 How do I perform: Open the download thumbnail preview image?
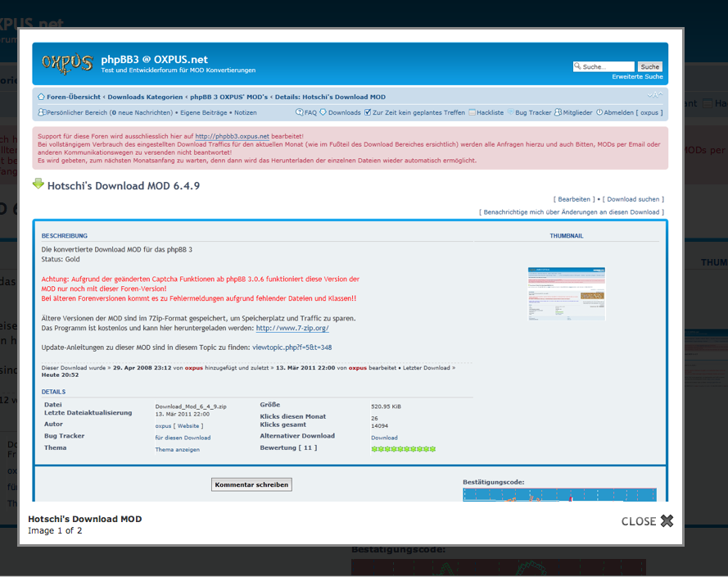coord(567,293)
